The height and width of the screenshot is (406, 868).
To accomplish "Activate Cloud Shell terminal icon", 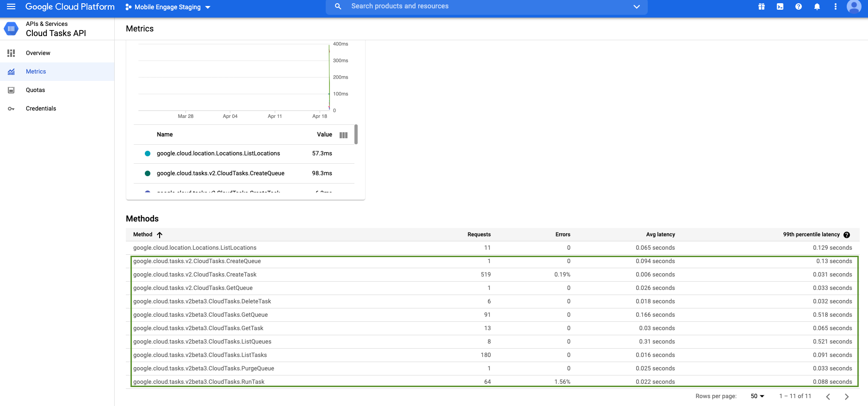I will tap(780, 6).
